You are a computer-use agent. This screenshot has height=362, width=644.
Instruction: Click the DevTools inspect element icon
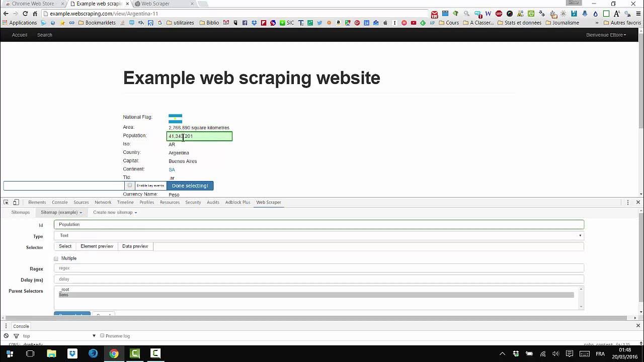pyautogui.click(x=6, y=202)
